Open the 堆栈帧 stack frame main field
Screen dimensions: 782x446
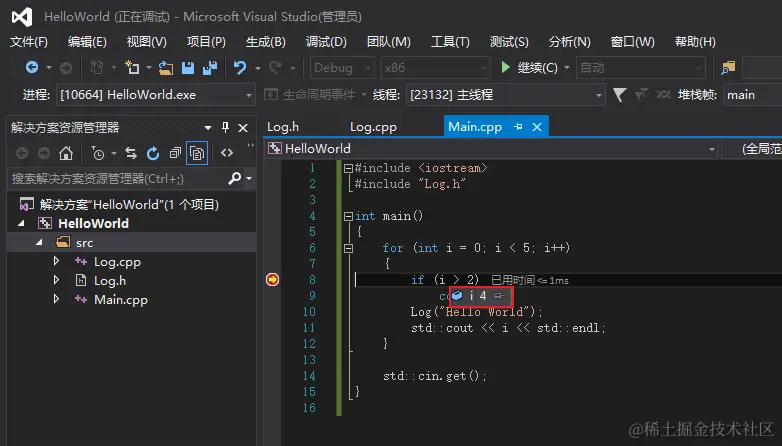coord(754,95)
